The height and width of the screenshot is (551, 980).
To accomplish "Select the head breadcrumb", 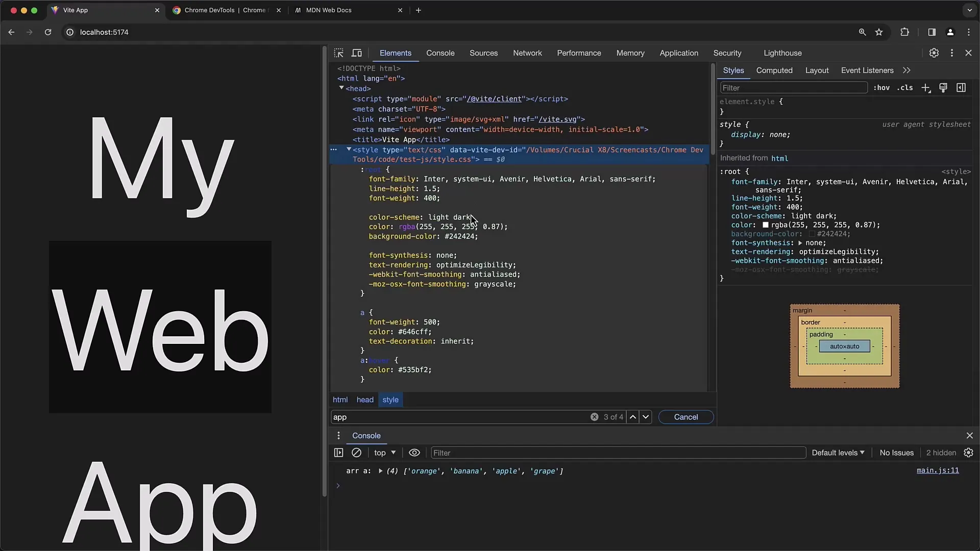I will (x=365, y=400).
